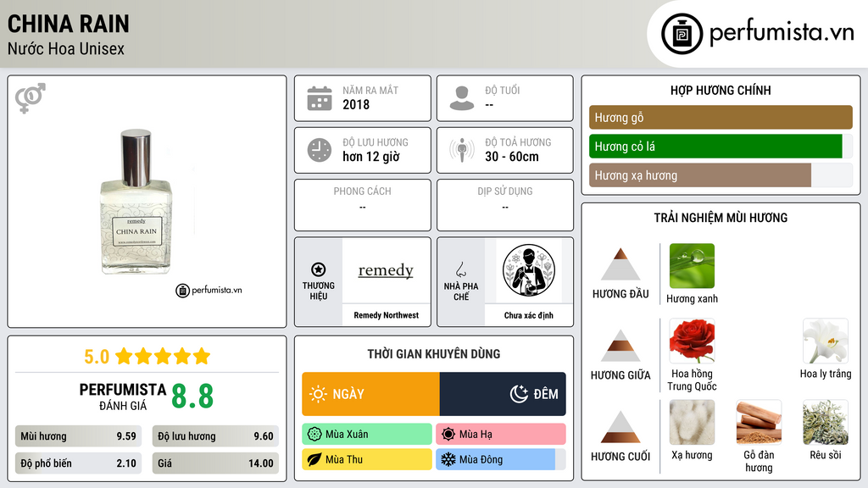Click the perfumista.vn bottle logo icon
868x488 pixels.
click(682, 34)
